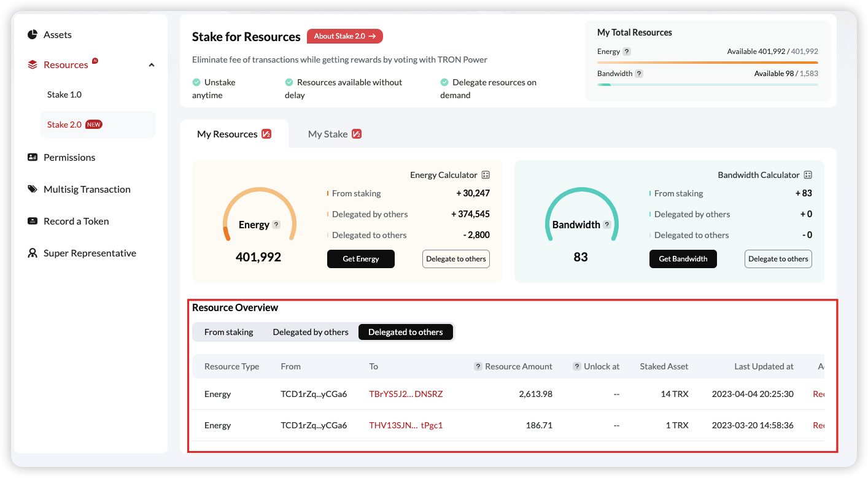
Task: Click the help icon beside Resource Amount
Action: point(478,366)
